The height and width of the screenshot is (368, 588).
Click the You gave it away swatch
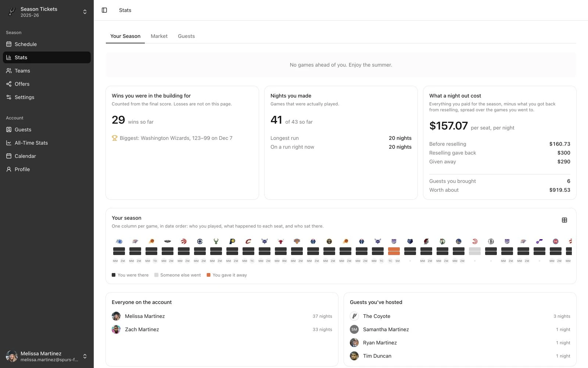point(208,275)
